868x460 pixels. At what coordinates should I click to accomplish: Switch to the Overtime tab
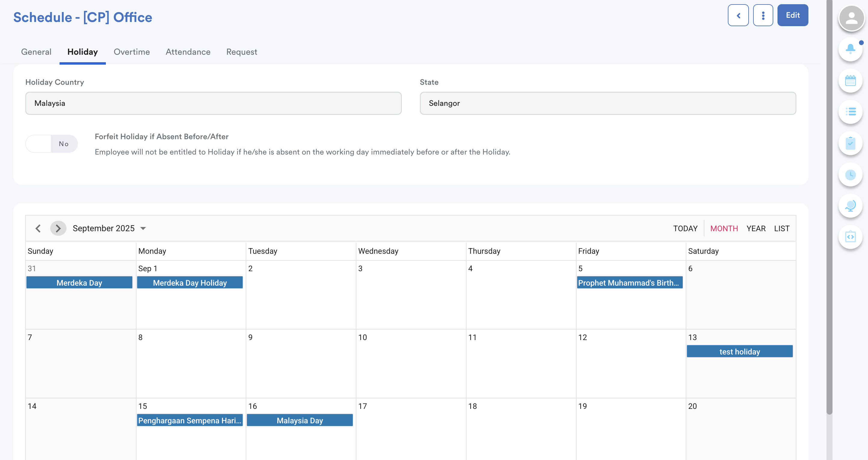[131, 52]
